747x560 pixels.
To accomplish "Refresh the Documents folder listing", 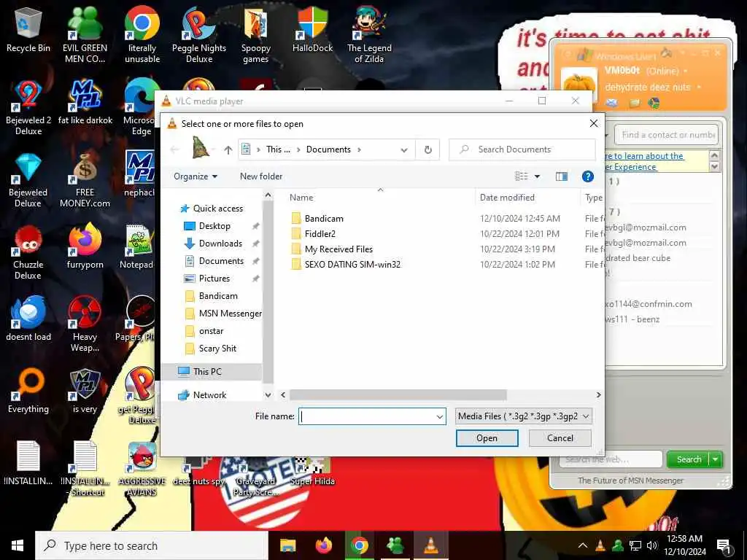I will [427, 149].
